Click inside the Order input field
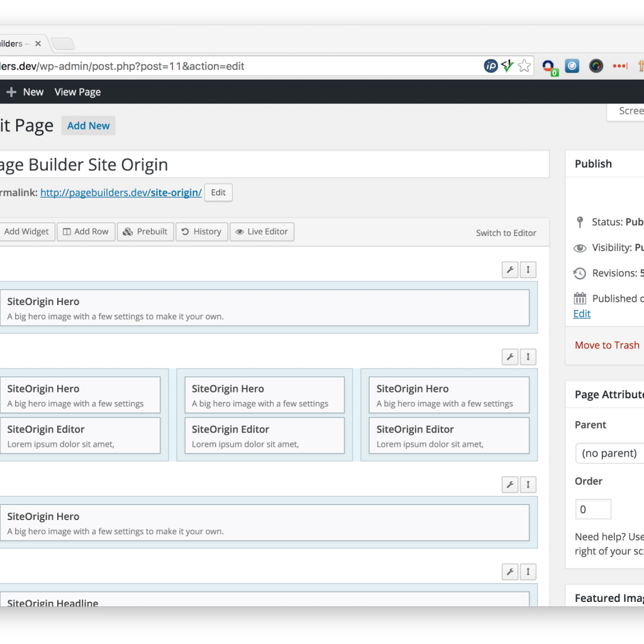The height and width of the screenshot is (644, 644). (x=592, y=509)
